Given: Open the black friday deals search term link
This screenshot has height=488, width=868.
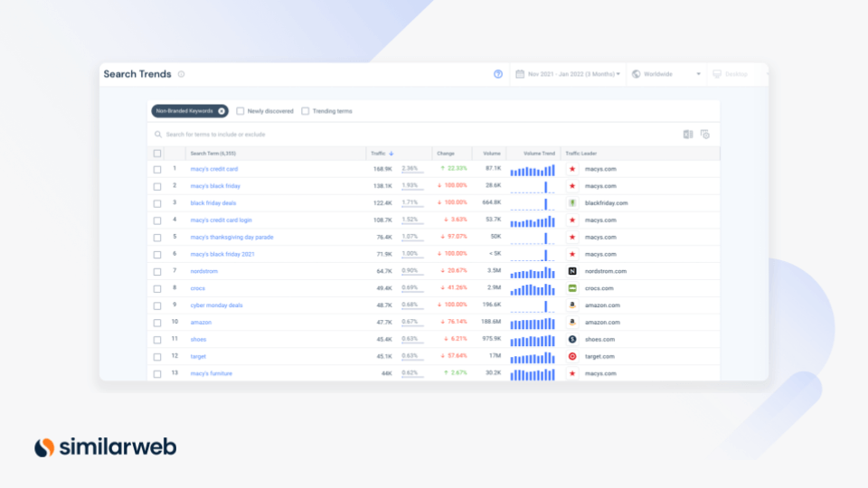Looking at the screenshot, I should click(213, 203).
